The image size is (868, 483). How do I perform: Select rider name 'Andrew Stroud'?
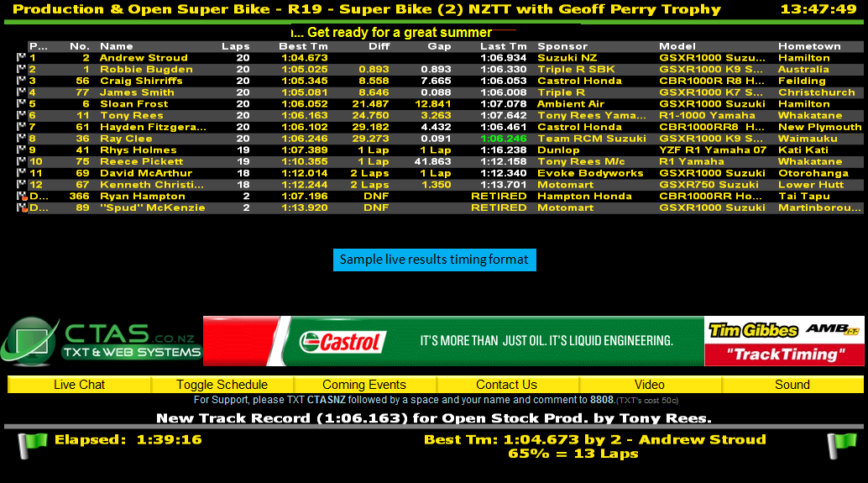coord(144,58)
